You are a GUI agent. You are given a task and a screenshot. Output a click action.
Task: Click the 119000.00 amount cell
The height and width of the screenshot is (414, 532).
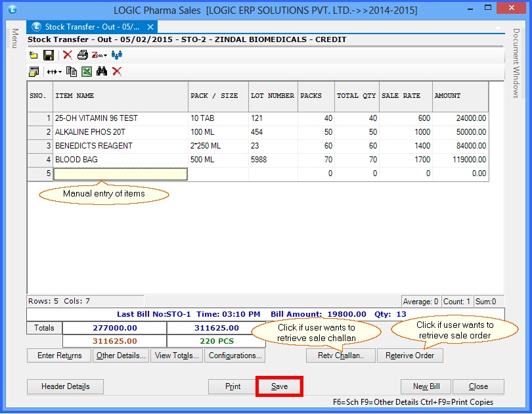460,160
